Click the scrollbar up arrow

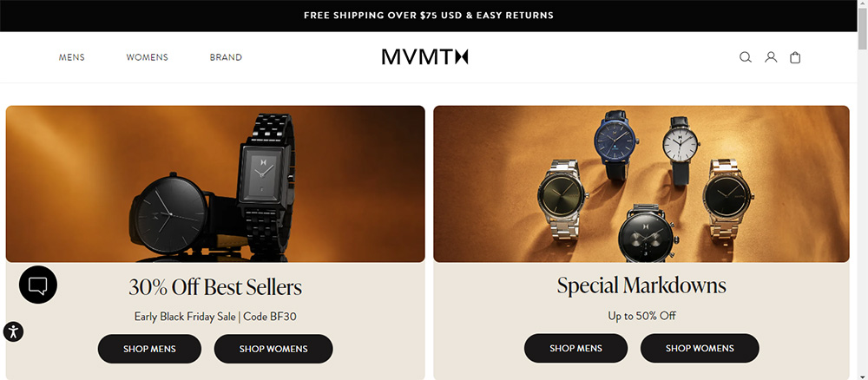[x=863, y=4]
